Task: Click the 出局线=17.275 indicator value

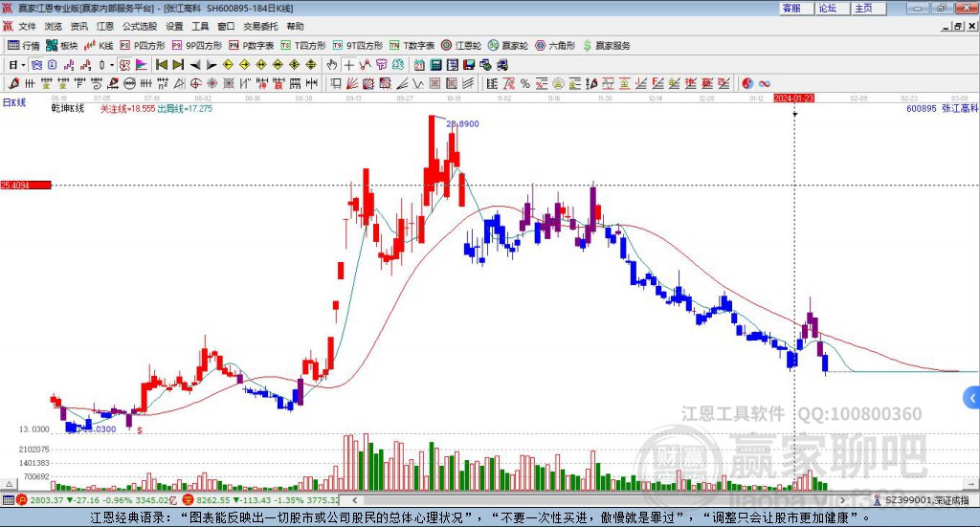Action: pos(185,108)
